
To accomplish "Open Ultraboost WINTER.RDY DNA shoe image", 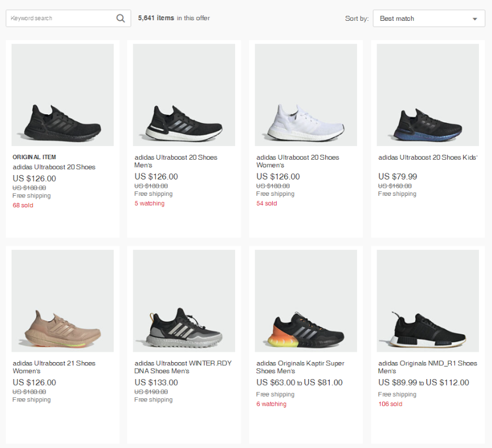I will tap(184, 301).
